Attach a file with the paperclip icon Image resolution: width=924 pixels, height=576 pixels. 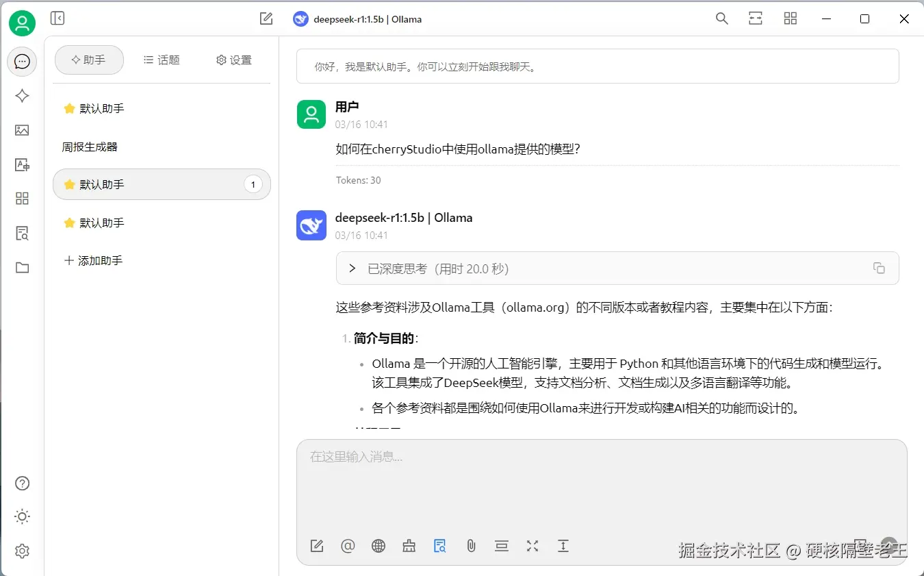471,546
